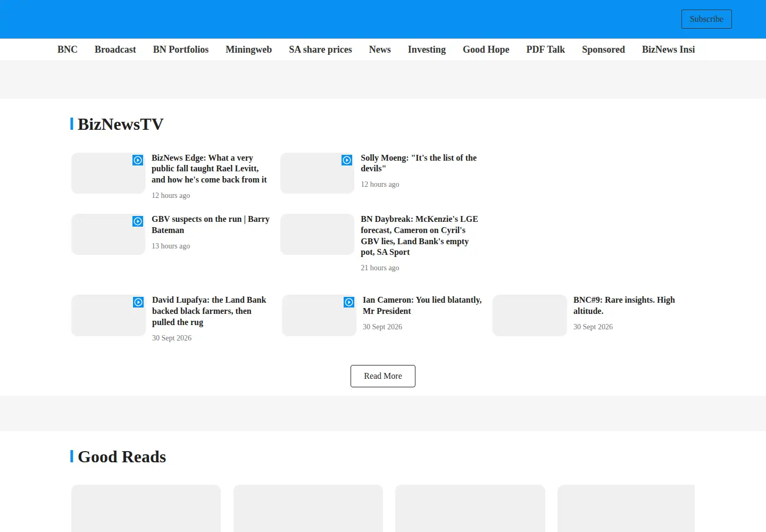Click the play icon on the GBV suspects video

pyautogui.click(x=138, y=221)
